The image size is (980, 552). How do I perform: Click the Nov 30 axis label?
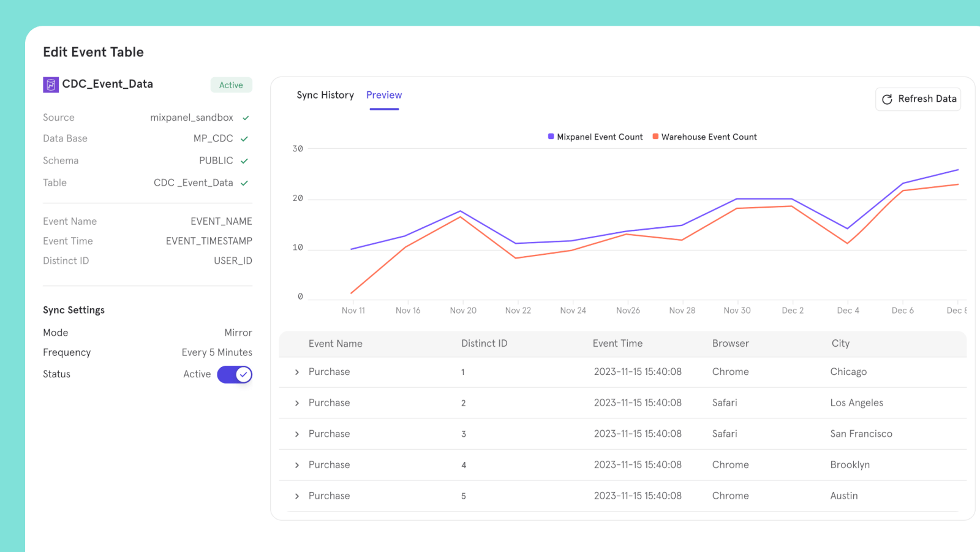(737, 311)
